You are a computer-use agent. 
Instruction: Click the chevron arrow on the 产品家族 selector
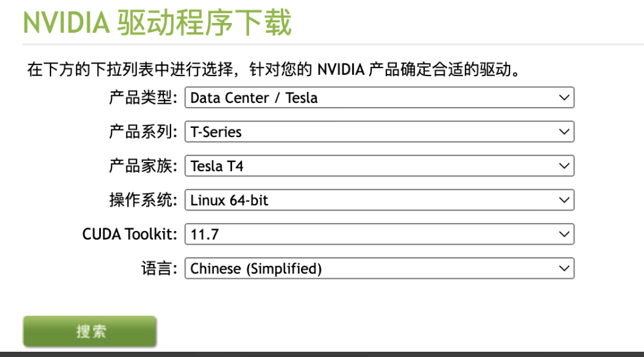coord(563,166)
